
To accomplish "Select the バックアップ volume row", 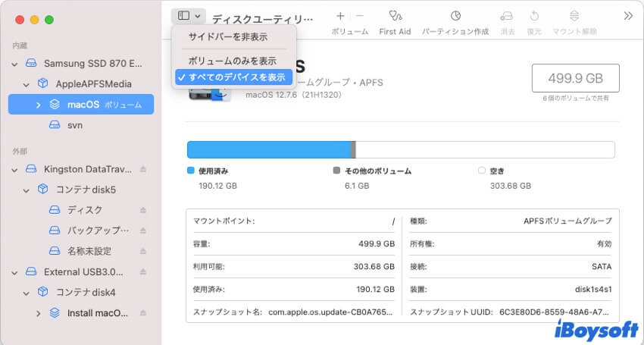I will (81, 231).
